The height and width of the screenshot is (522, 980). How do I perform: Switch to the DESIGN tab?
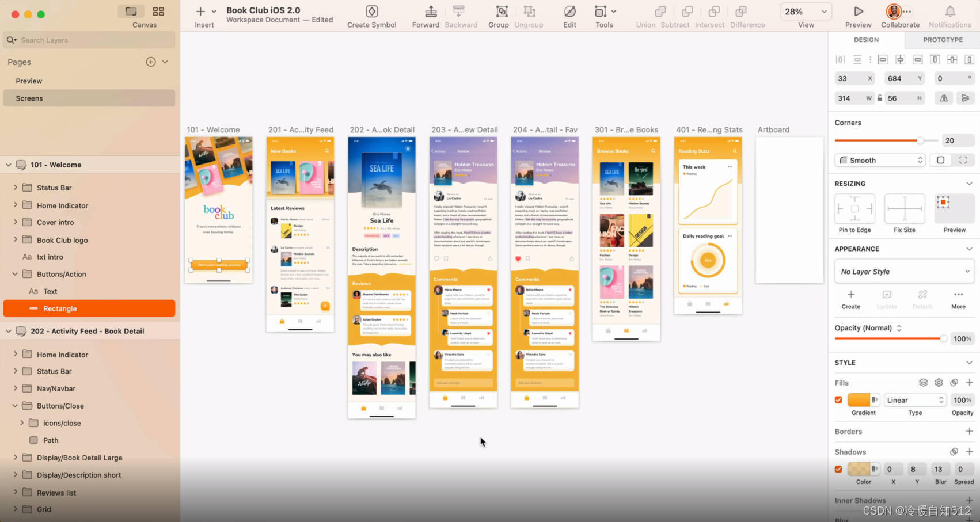[x=866, y=40]
